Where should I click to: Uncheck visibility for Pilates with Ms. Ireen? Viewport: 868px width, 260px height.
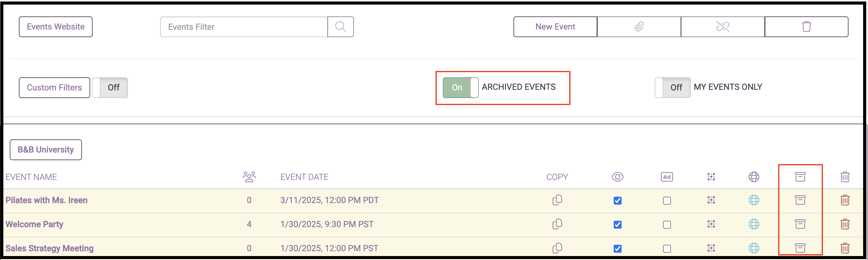[x=617, y=201]
